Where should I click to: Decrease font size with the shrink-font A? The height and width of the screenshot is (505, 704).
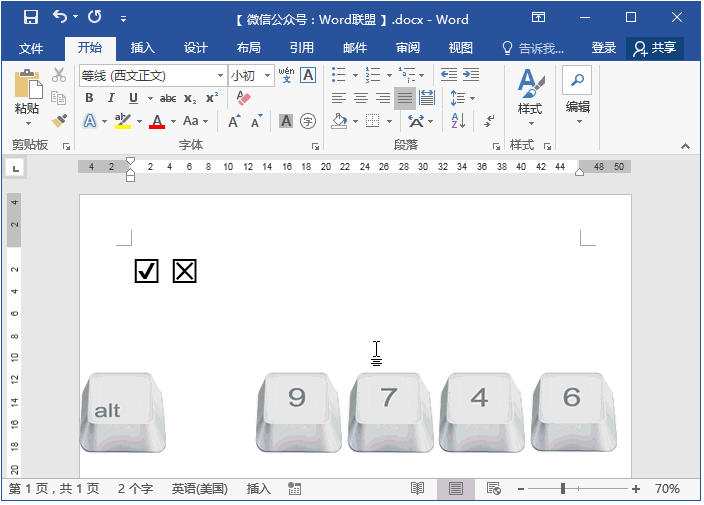(256, 121)
